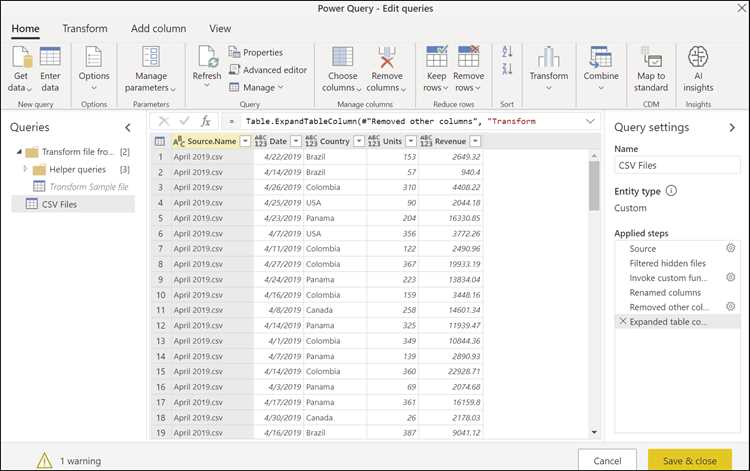Click in the formula bar text

point(390,121)
